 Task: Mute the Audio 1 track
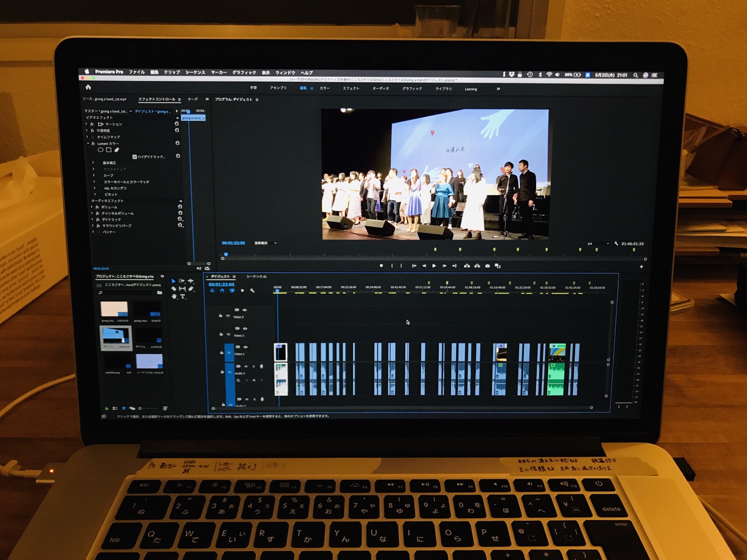coord(246,366)
